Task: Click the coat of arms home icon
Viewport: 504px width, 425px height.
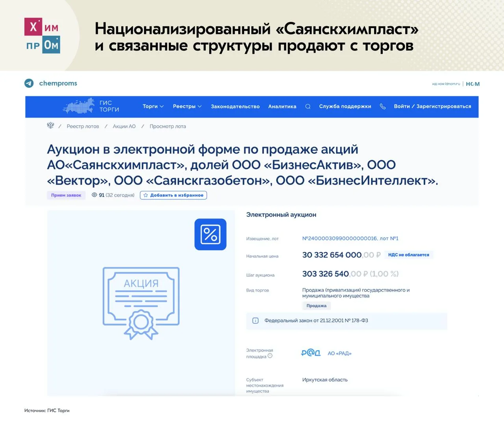Action: coord(50,126)
